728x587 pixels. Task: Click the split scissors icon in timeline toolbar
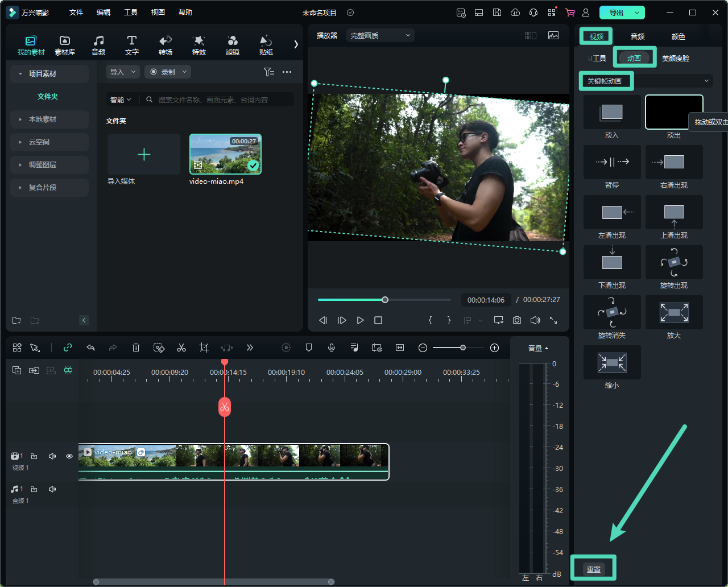pyautogui.click(x=181, y=348)
